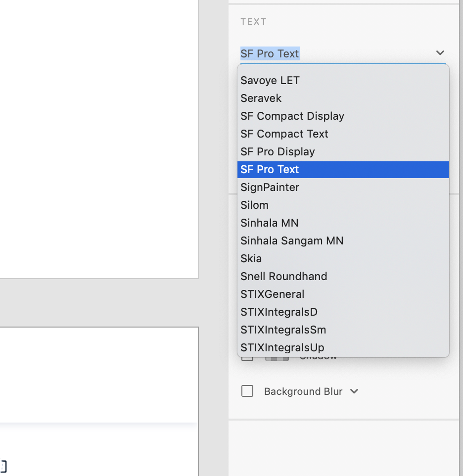Enable the Background Blur checkbox
The height and width of the screenshot is (476, 463).
click(247, 391)
